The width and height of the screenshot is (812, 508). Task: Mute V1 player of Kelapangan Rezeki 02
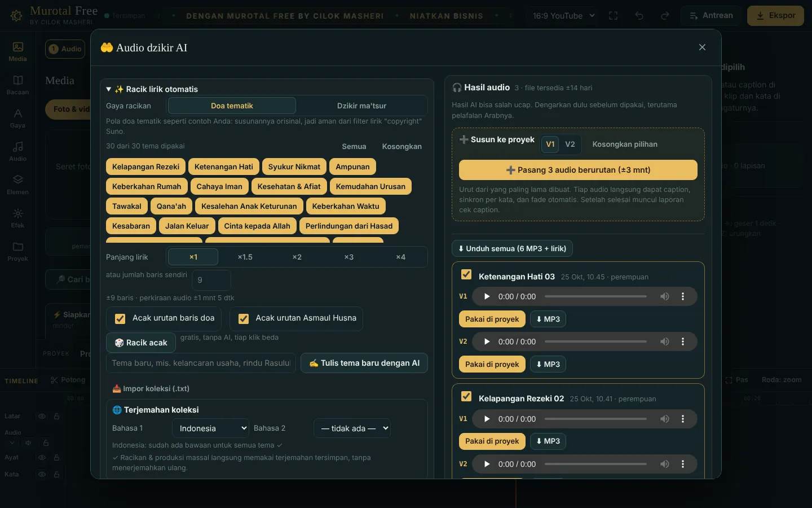coord(665,419)
